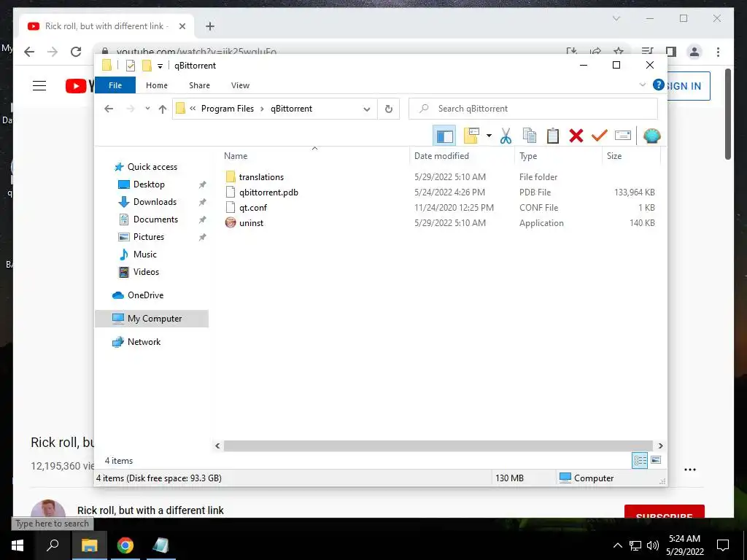Open Customize Quick Access Toolbar dropdown
This screenshot has width=747, height=560.
[x=160, y=66]
